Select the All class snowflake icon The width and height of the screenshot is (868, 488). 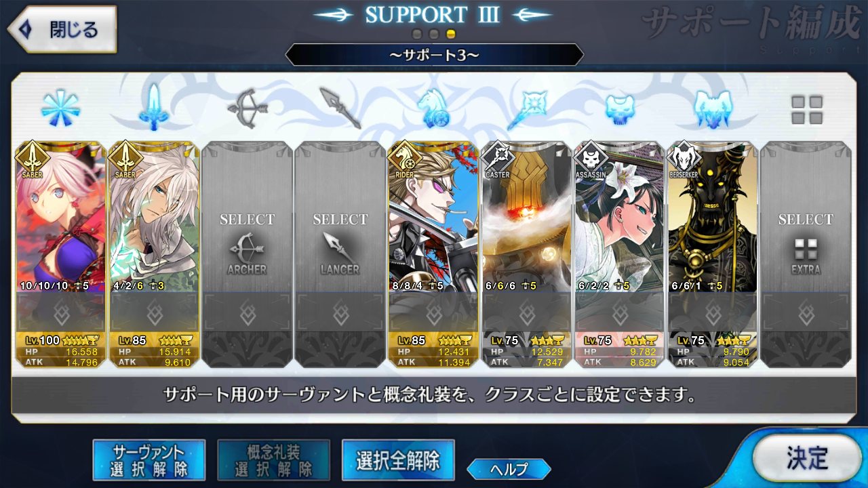pos(60,108)
